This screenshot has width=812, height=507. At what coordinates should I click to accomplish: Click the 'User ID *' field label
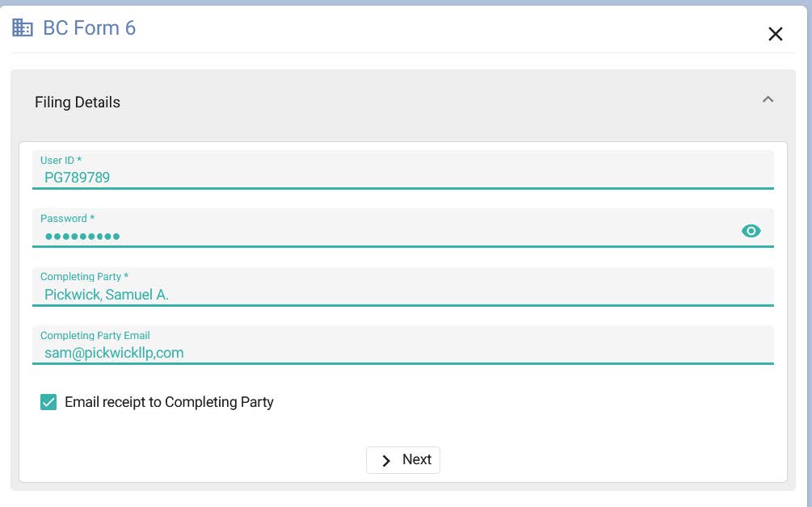61,161
